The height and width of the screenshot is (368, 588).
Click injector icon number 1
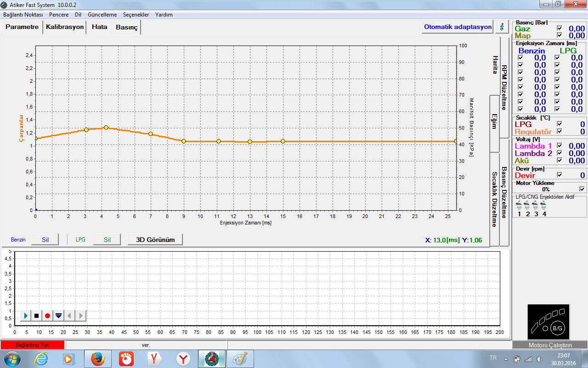pyautogui.click(x=519, y=205)
